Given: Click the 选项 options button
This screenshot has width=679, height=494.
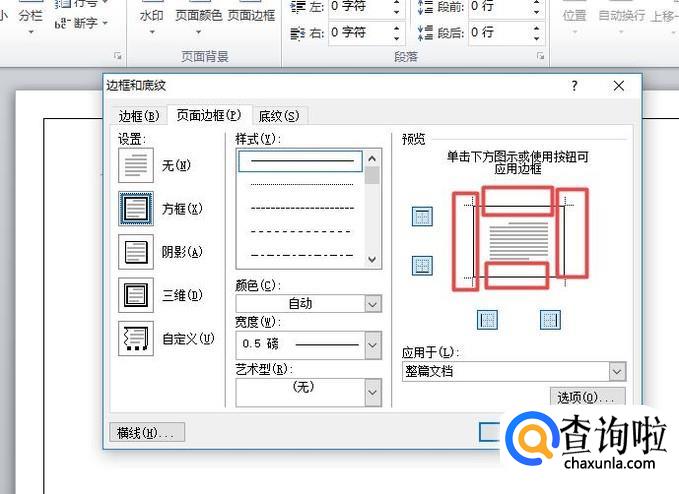Looking at the screenshot, I should [x=587, y=397].
